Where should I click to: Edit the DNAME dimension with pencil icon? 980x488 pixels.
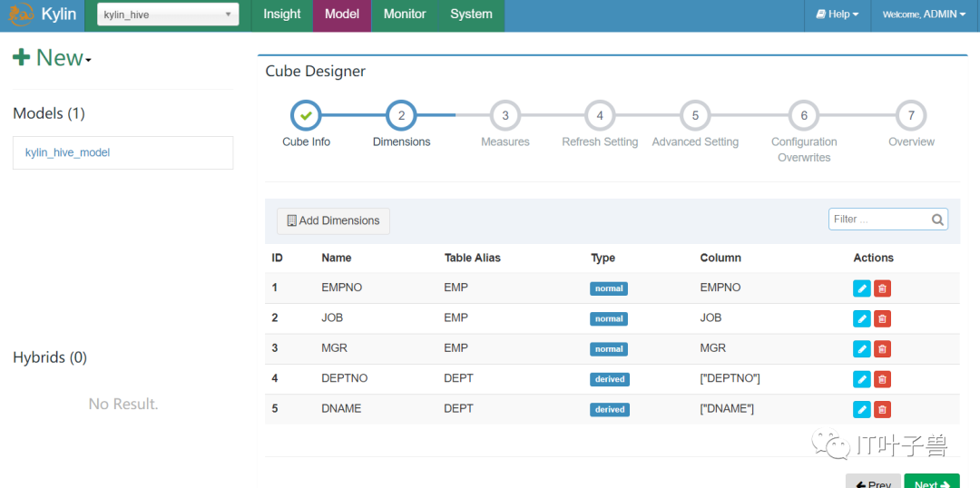click(x=861, y=409)
